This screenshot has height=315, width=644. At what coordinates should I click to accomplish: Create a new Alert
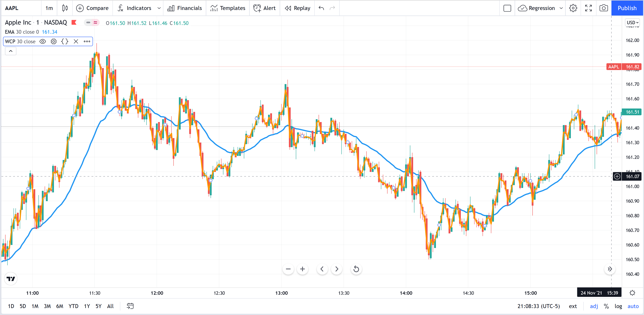[265, 8]
